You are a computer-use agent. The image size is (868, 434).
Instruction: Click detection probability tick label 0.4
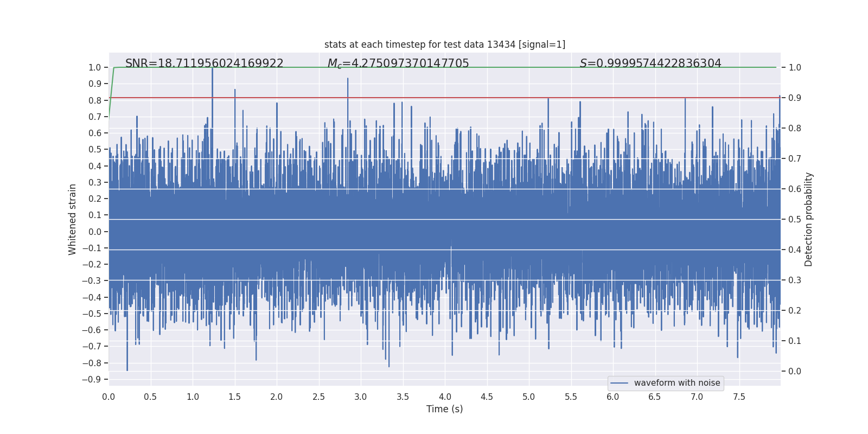(795, 250)
